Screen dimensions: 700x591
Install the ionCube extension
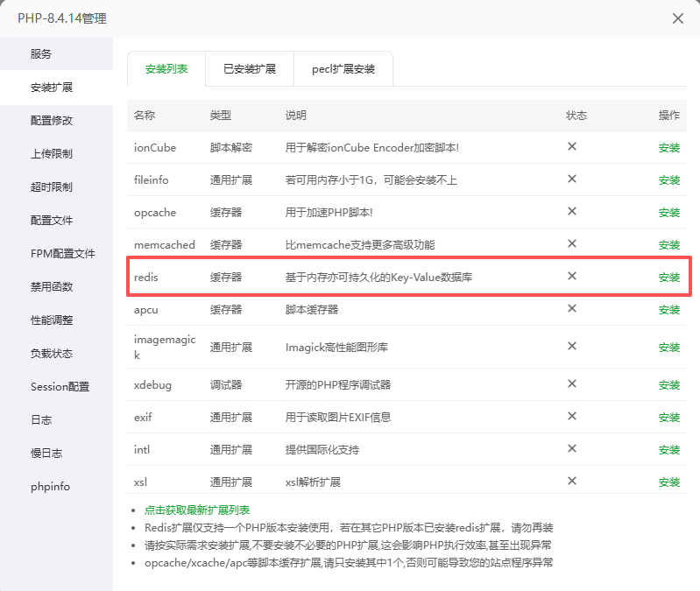[x=669, y=148]
